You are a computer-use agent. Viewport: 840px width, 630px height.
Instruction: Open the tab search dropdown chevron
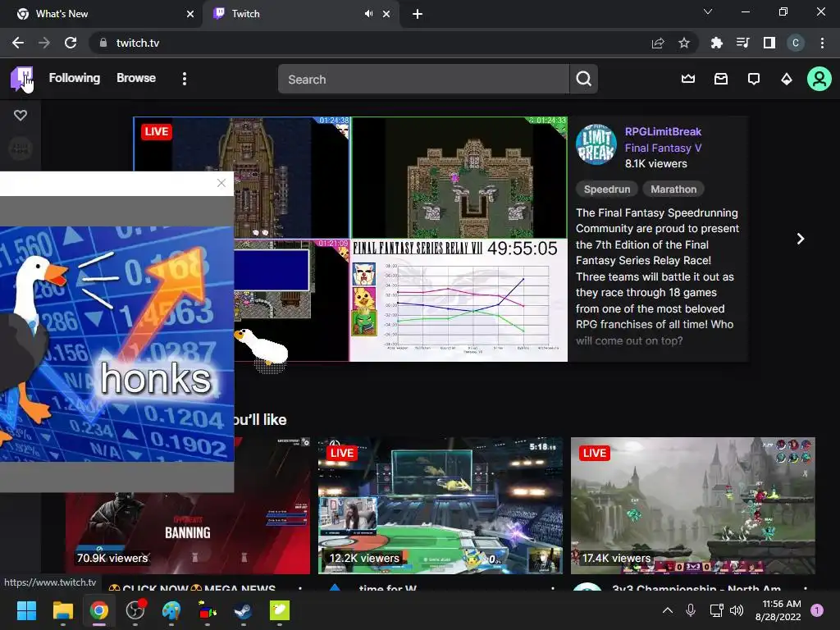[708, 11]
